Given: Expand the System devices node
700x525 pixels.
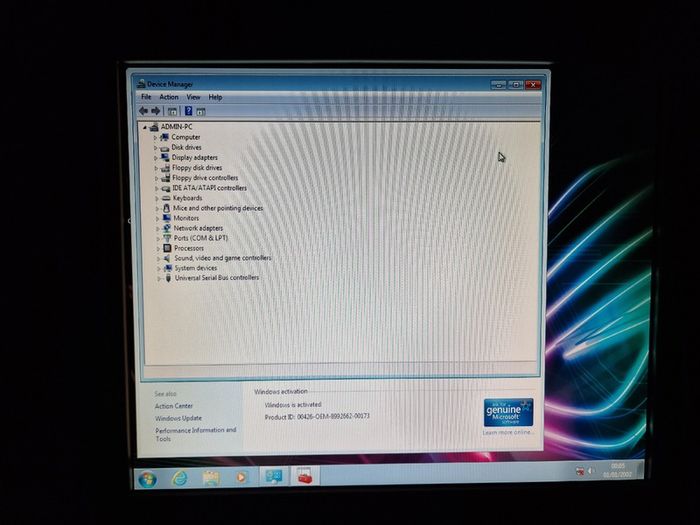Looking at the screenshot, I should click(159, 269).
